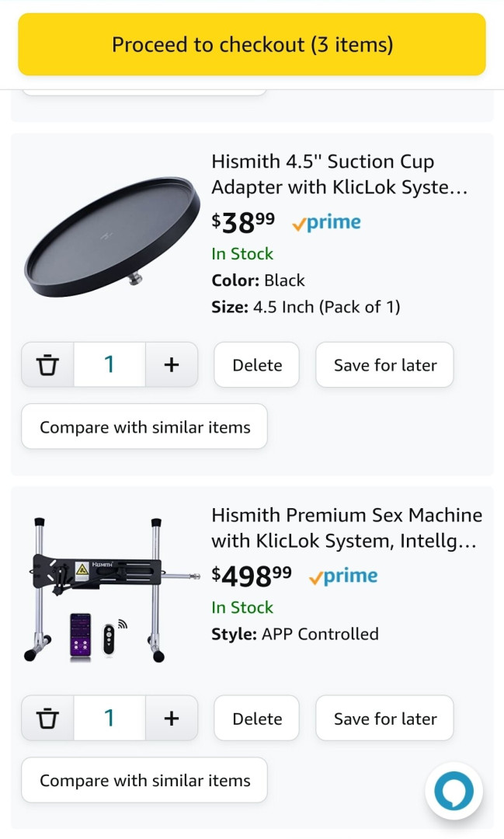Increase Premium Machine quantity with plus icon
Screen dimensions: 504x839
tap(172, 718)
